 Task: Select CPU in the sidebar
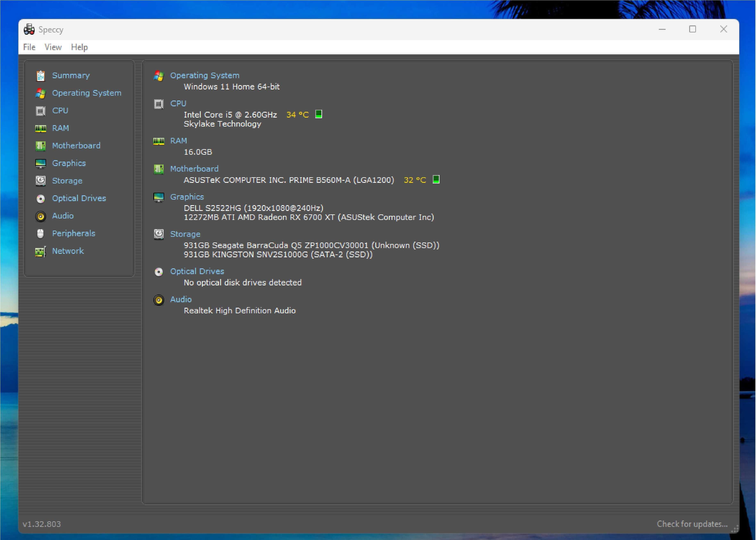(x=60, y=110)
